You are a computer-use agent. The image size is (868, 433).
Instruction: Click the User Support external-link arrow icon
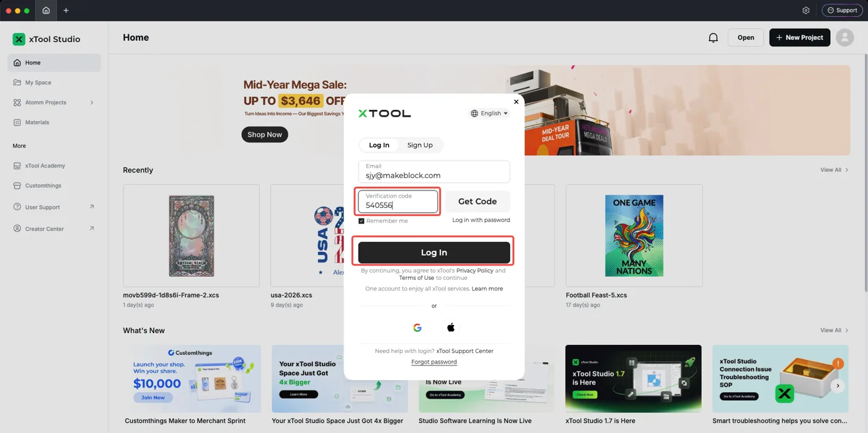point(92,207)
